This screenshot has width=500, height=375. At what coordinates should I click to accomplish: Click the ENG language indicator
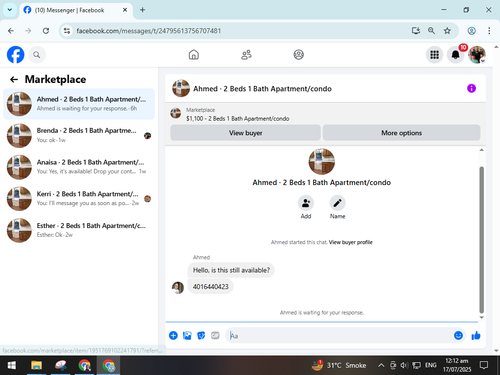431,365
